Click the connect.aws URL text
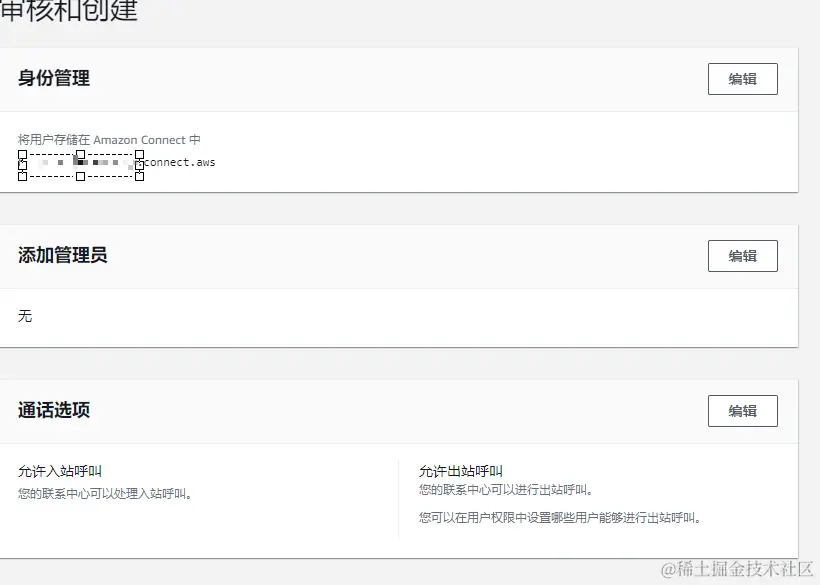The width and height of the screenshot is (820, 585). click(179, 162)
